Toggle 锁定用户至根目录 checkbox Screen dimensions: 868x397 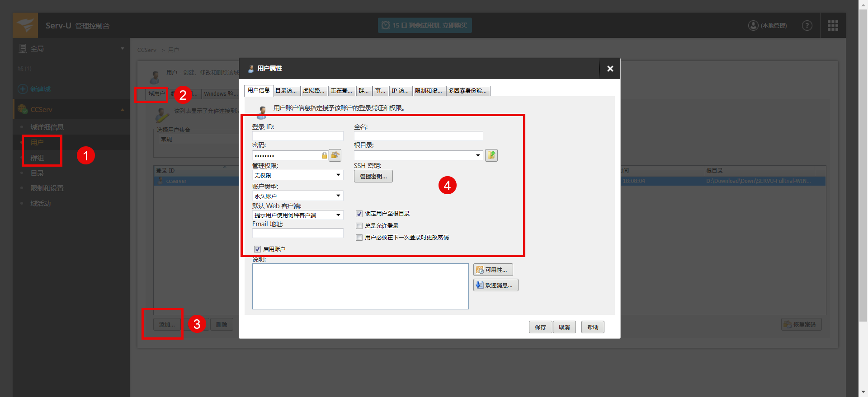coord(359,214)
